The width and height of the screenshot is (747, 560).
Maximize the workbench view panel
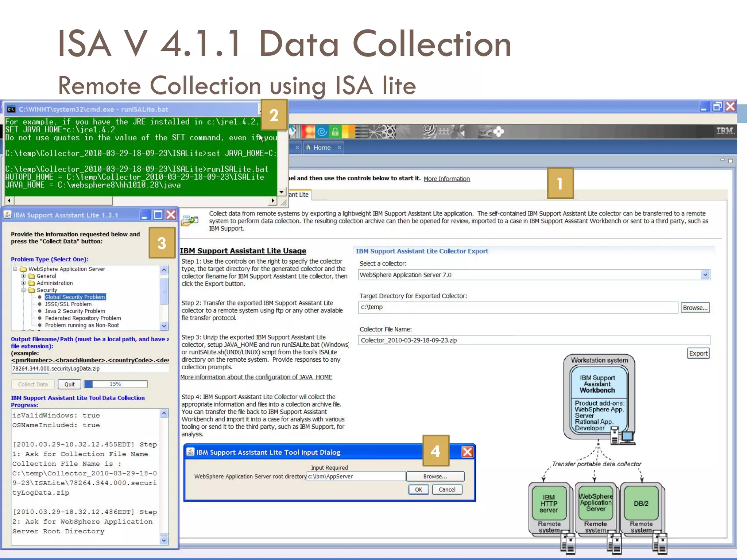731,160
